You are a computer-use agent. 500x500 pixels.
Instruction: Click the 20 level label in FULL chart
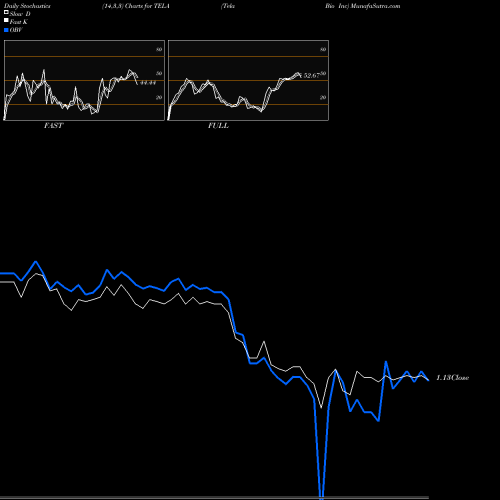[x=323, y=97]
